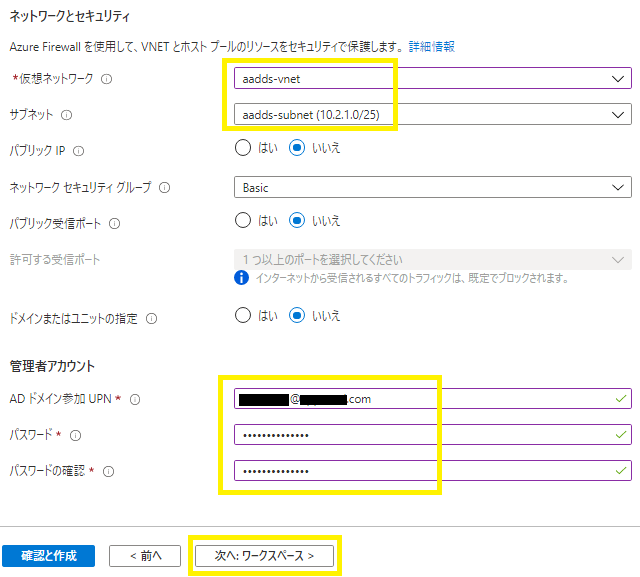Select はい for パブリック受信ポート
Screen dimensions: 640x577
[243, 220]
